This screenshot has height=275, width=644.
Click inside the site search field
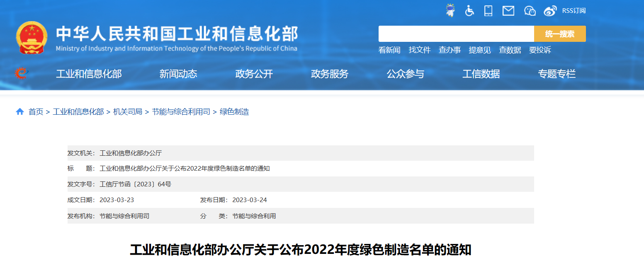tap(456, 34)
